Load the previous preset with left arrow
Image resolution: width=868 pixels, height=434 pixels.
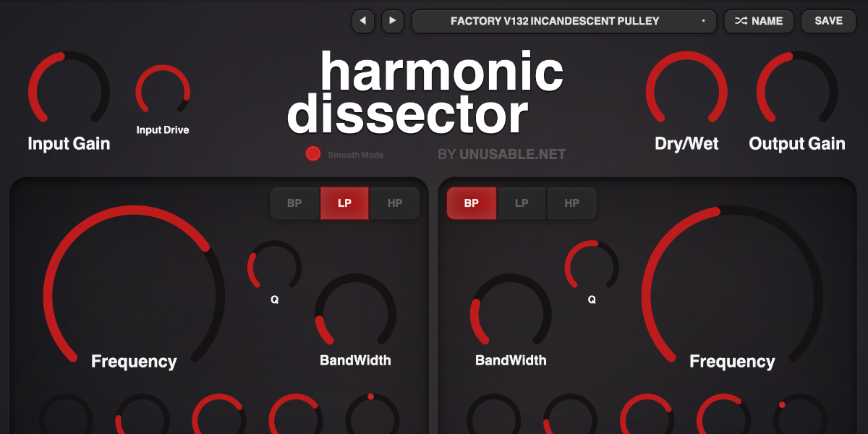pos(363,21)
